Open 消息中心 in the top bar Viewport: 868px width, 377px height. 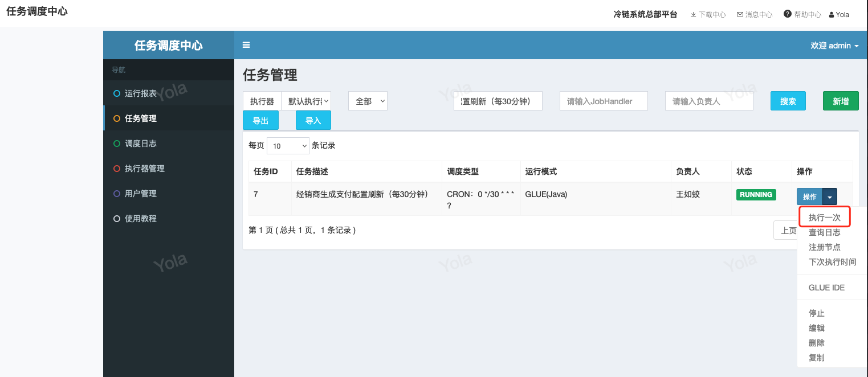click(x=755, y=15)
